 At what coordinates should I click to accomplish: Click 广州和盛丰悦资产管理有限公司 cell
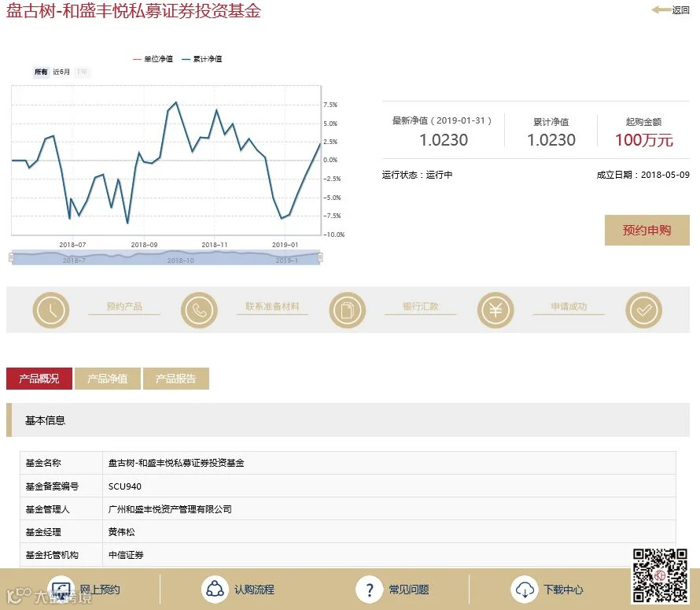[389, 509]
